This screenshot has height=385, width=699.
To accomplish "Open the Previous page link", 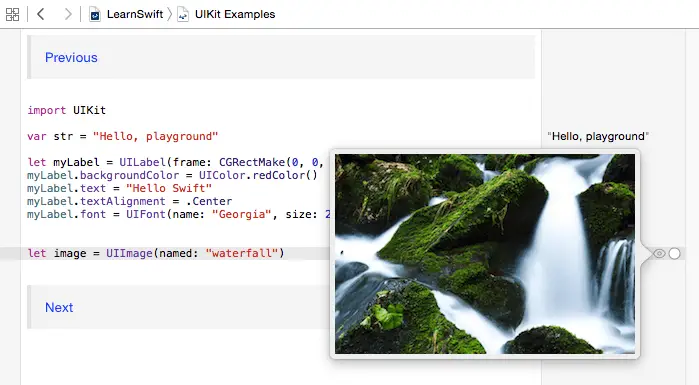I will tap(71, 57).
